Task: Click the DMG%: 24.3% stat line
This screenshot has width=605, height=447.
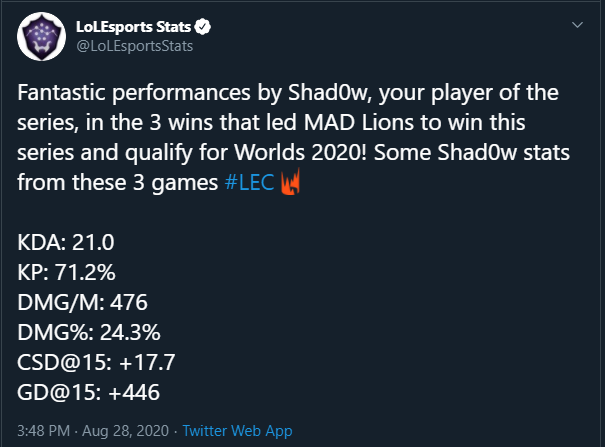Action: (x=89, y=332)
